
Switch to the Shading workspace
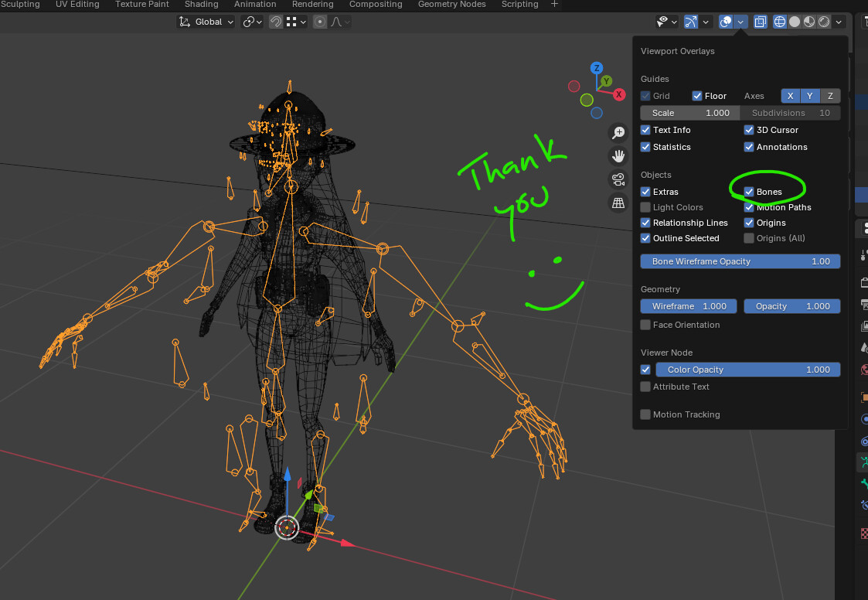tap(202, 5)
